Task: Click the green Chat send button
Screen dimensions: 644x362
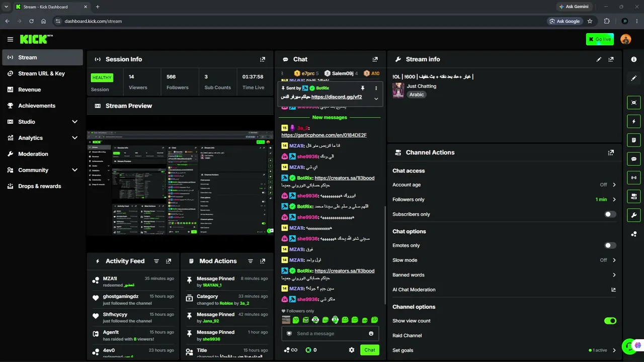Action: (370, 350)
